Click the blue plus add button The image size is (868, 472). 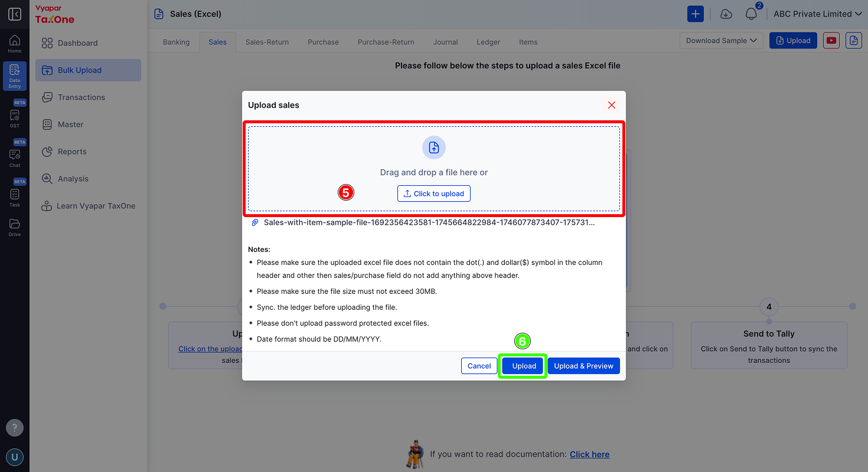pyautogui.click(x=696, y=14)
